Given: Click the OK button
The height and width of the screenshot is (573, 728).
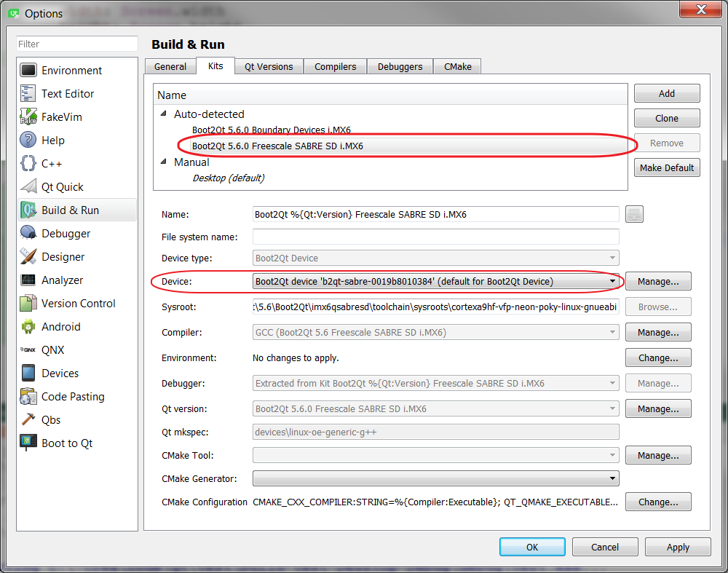Looking at the screenshot, I should 532,547.
